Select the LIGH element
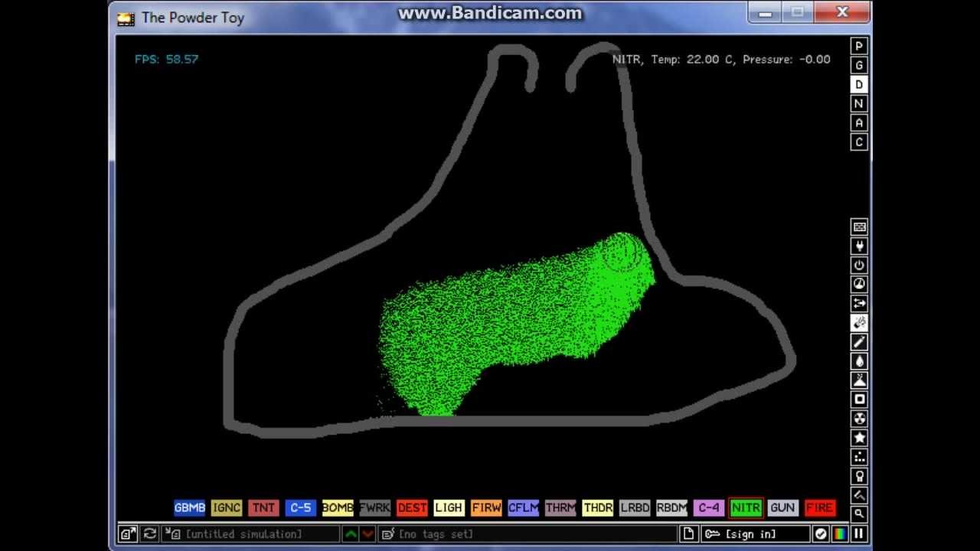 (x=449, y=507)
